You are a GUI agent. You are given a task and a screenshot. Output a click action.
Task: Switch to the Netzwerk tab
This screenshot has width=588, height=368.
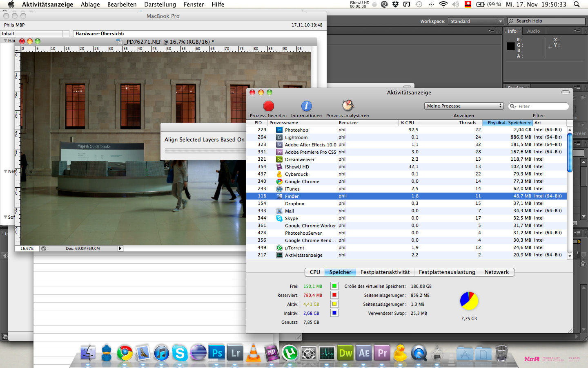497,272
